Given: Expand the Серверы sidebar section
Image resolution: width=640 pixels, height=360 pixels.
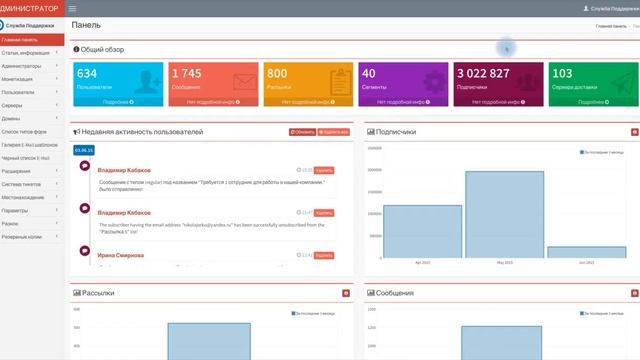Looking at the screenshot, I should (32, 105).
